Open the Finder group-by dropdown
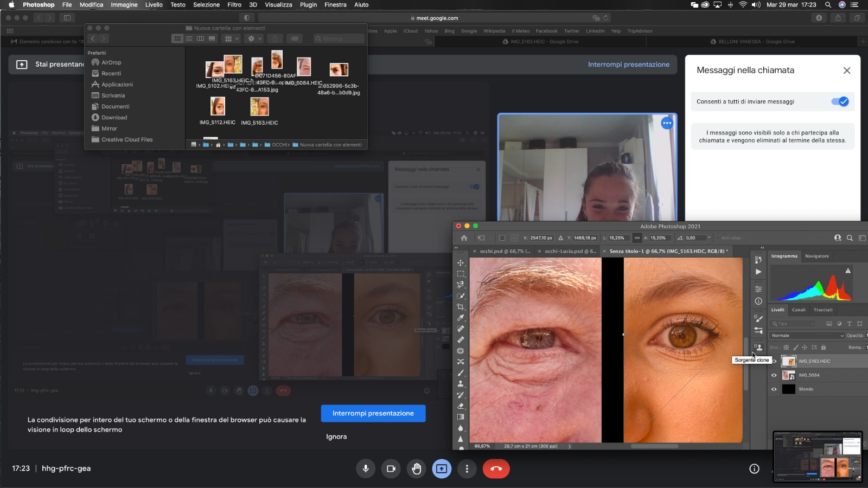The height and width of the screenshot is (488, 868). [x=232, y=38]
